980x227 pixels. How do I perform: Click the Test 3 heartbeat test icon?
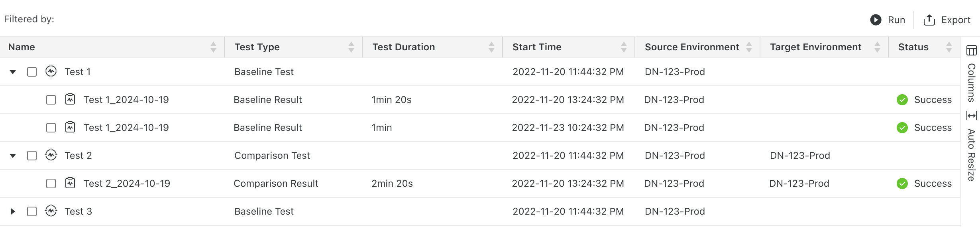pos(51,211)
